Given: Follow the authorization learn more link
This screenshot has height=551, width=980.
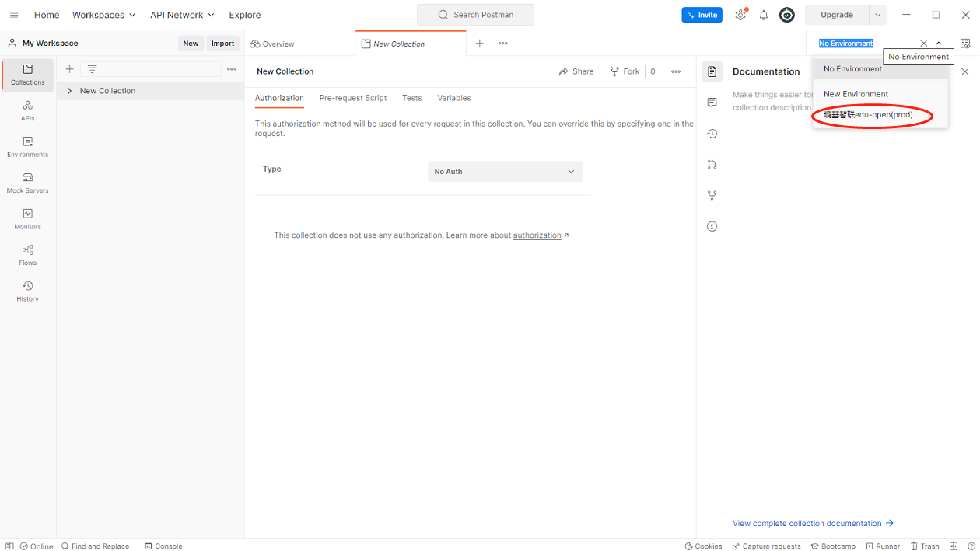Looking at the screenshot, I should tap(537, 235).
